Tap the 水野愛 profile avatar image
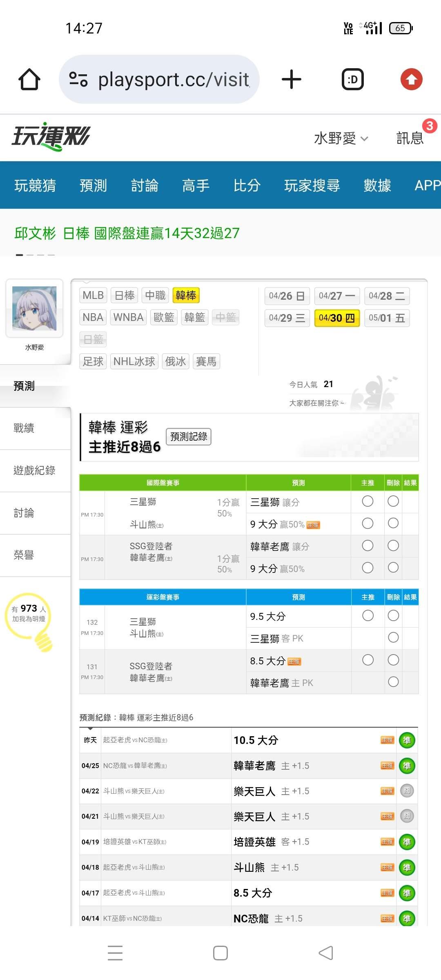The width and height of the screenshot is (441, 980). (x=34, y=308)
